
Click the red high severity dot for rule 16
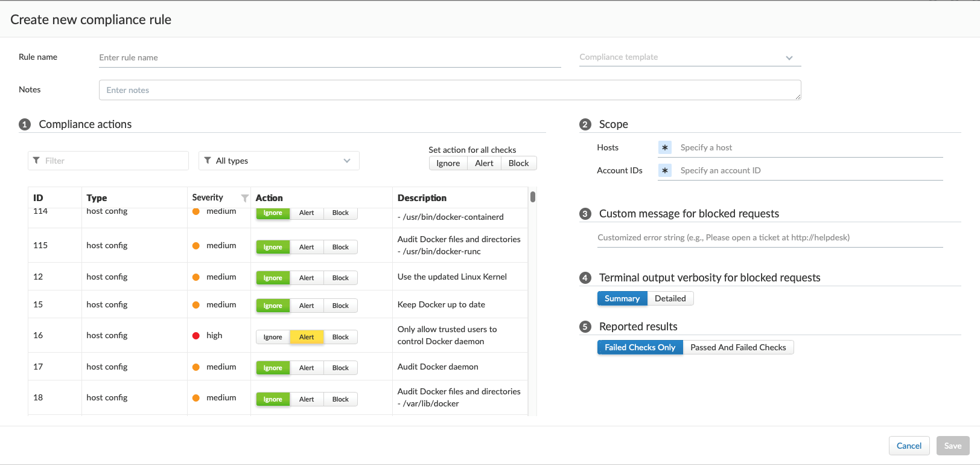click(196, 336)
